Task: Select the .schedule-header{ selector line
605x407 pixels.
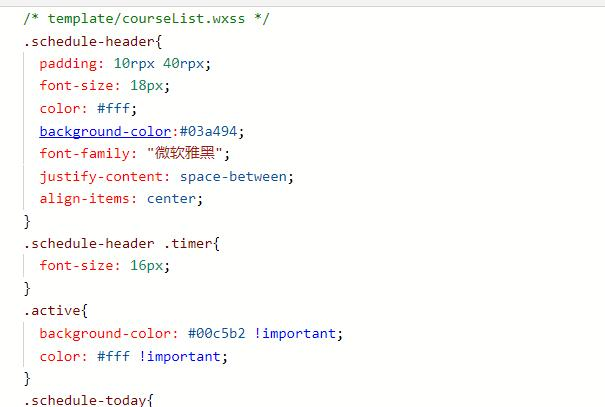Action: coord(93,41)
